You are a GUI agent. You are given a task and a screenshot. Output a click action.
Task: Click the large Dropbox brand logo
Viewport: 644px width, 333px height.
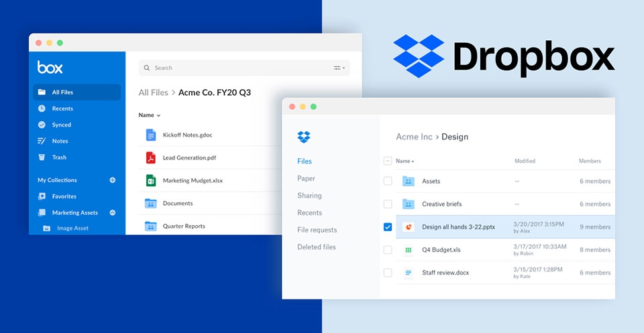(x=504, y=56)
